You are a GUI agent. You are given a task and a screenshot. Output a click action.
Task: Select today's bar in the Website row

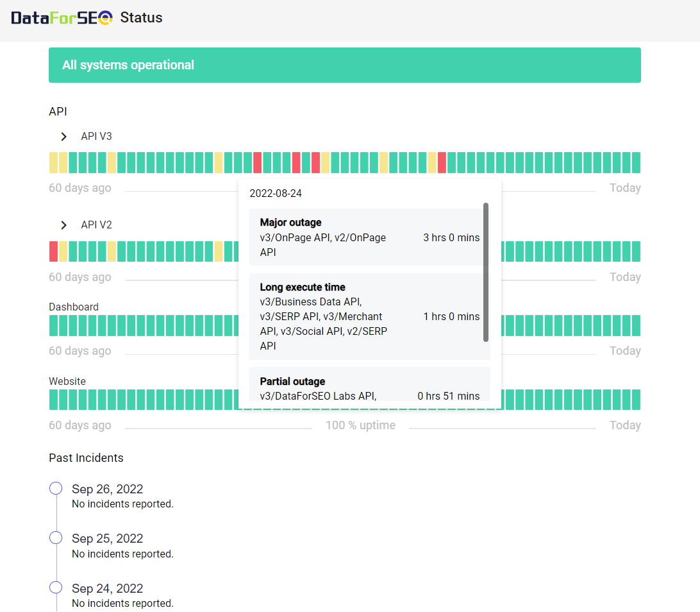coord(636,400)
